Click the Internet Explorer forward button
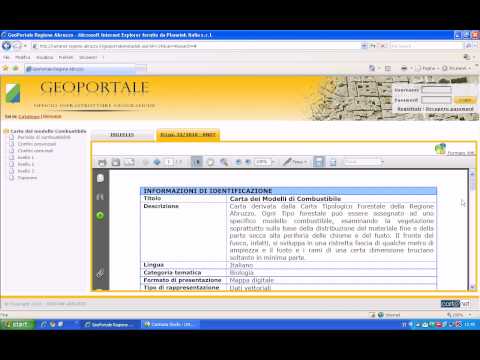Image resolution: width=480 pixels, height=360 pixels. point(17,46)
